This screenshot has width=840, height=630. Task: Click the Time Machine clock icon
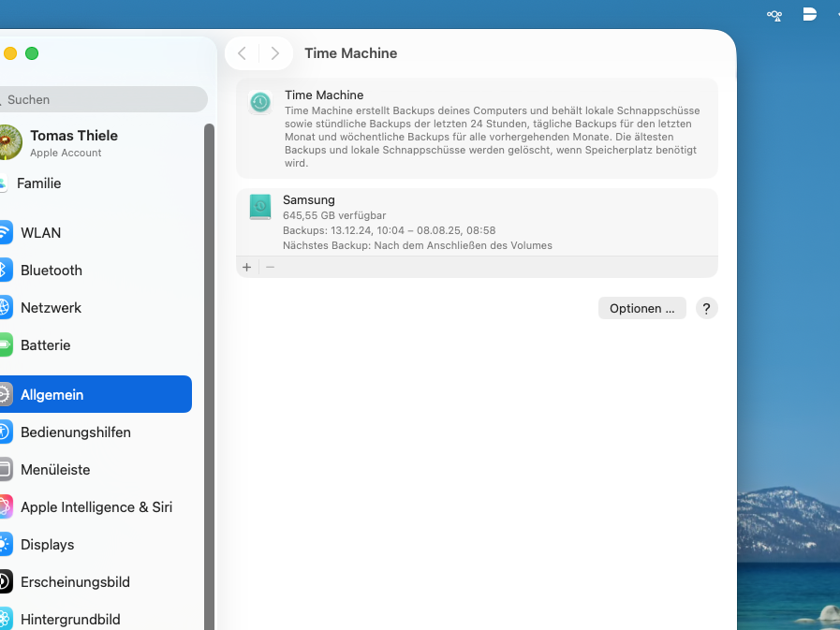point(261,103)
